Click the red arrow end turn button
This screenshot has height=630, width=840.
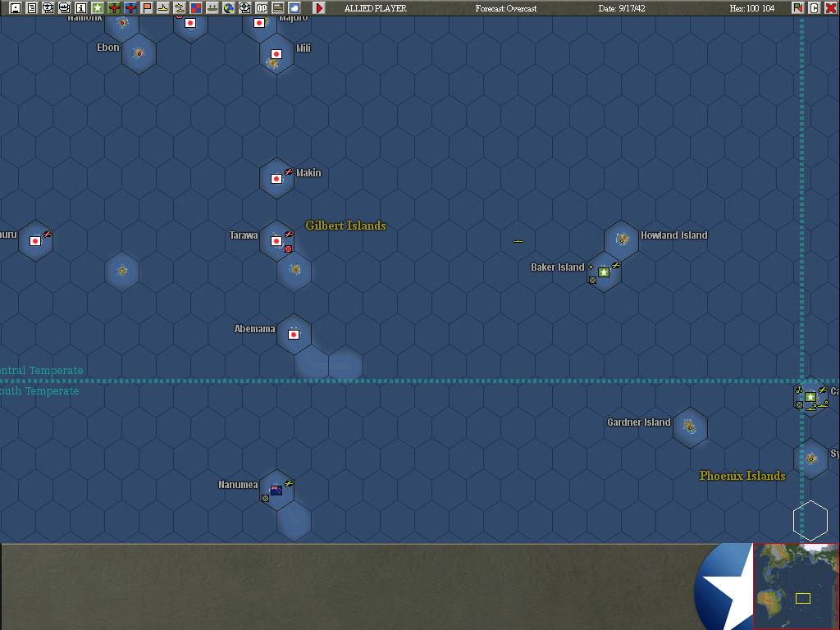(x=319, y=8)
